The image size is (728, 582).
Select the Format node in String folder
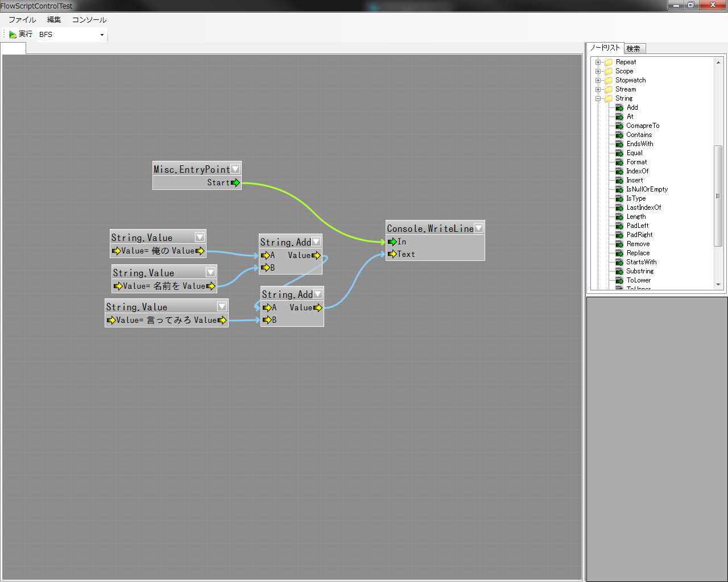coord(636,162)
